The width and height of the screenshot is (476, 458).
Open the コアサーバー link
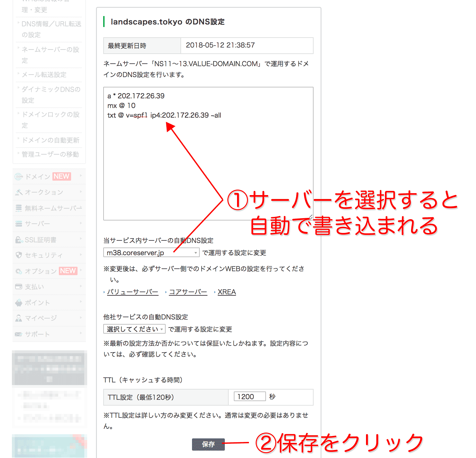click(188, 292)
